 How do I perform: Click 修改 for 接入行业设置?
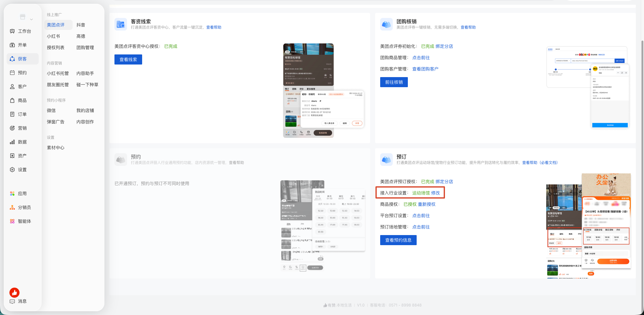click(436, 193)
